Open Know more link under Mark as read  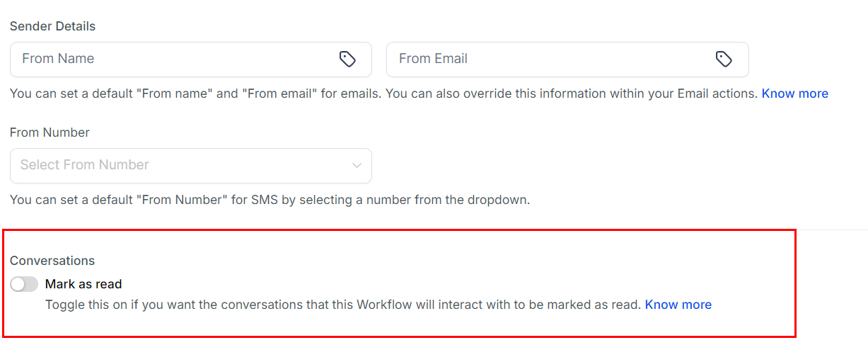tap(678, 305)
